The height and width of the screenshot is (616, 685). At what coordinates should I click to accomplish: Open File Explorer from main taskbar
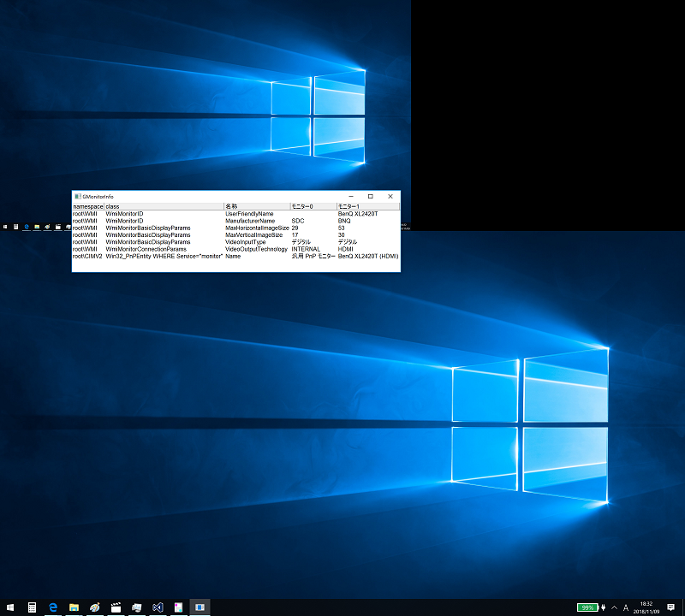[74, 607]
